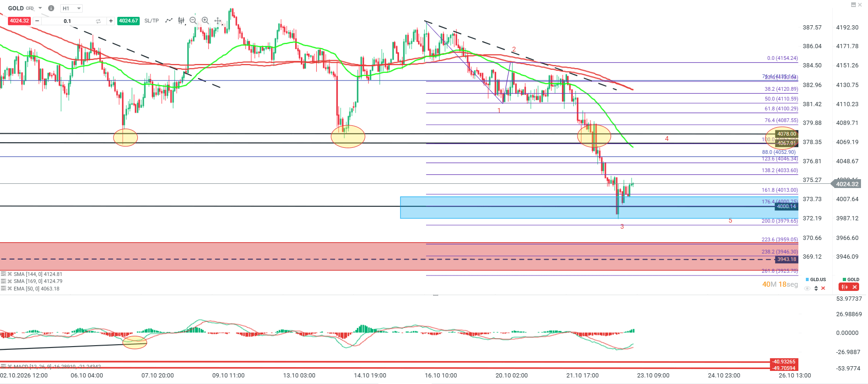Increase volume with the plus button

click(111, 21)
